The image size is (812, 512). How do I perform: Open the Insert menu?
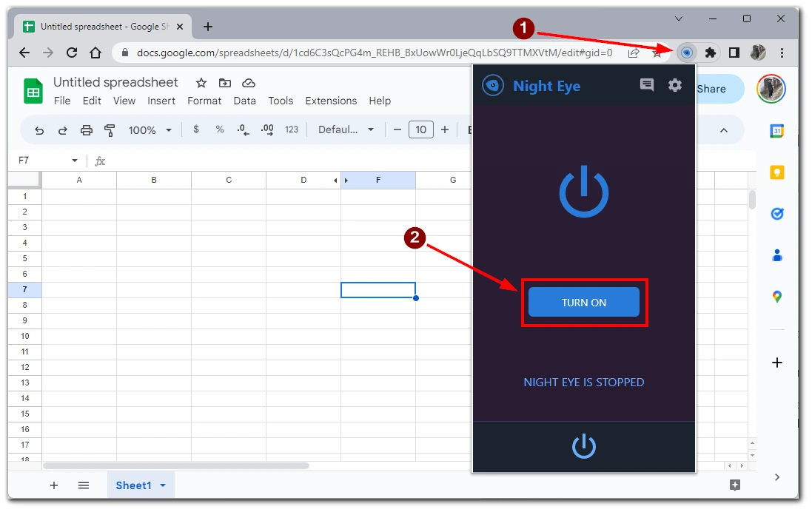(x=161, y=101)
